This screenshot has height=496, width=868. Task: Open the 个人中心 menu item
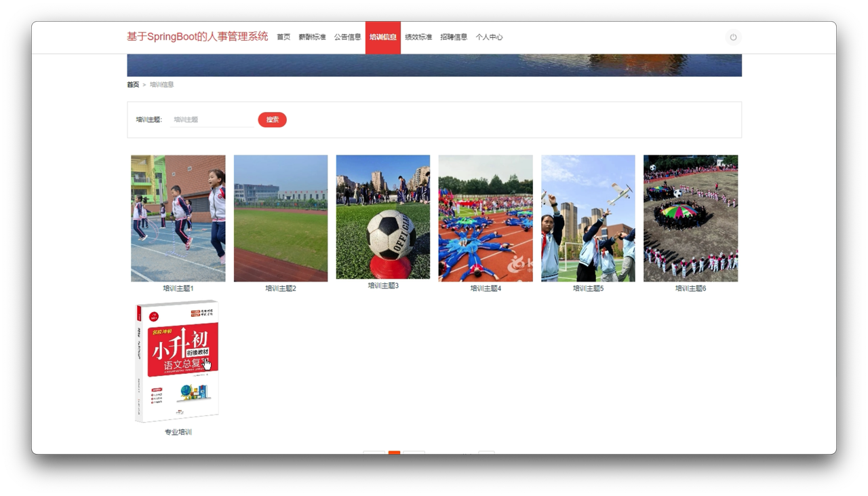[x=490, y=37]
